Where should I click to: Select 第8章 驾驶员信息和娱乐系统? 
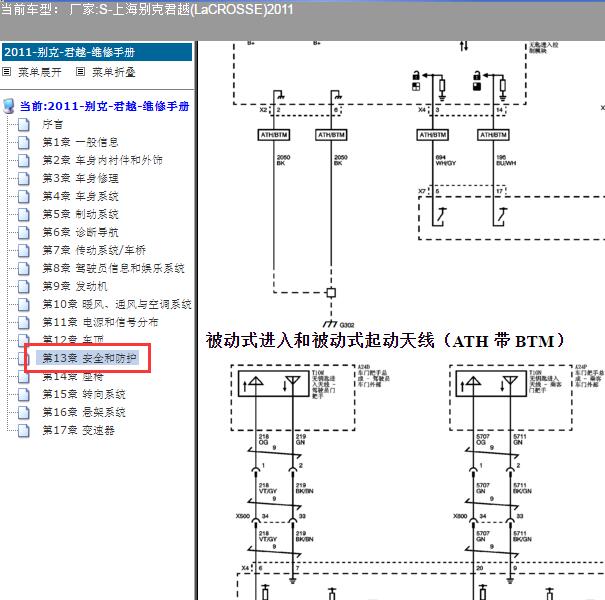click(113, 268)
